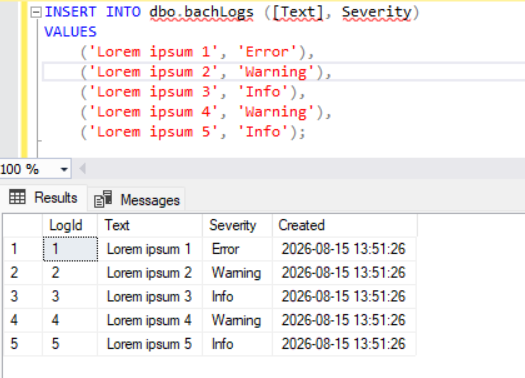The width and height of the screenshot is (525, 378).
Task: Select the LogId cell with value 1
Action: 70,249
